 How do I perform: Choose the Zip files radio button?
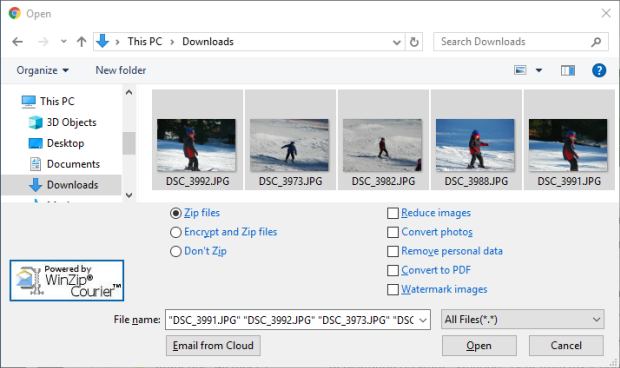pos(176,213)
